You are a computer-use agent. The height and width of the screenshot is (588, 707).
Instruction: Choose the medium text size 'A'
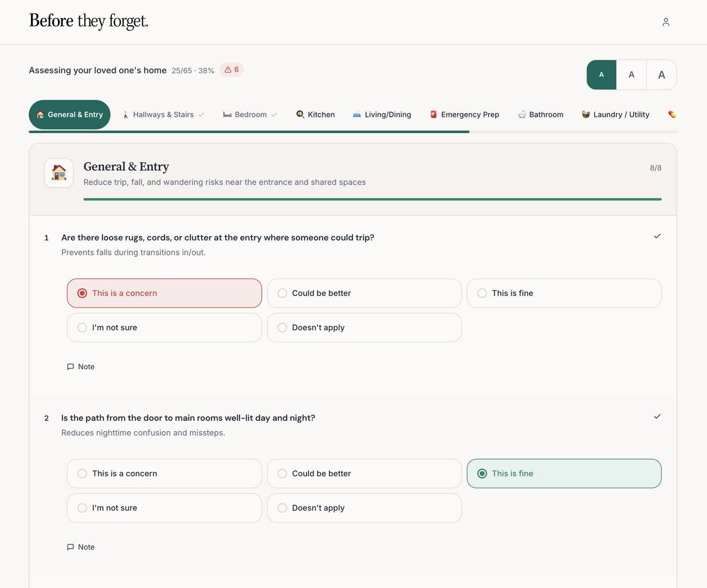(x=631, y=75)
